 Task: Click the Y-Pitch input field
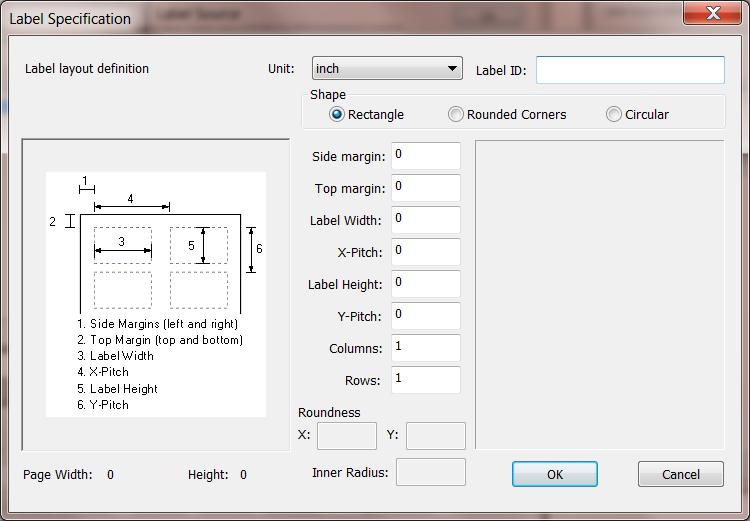click(x=426, y=316)
